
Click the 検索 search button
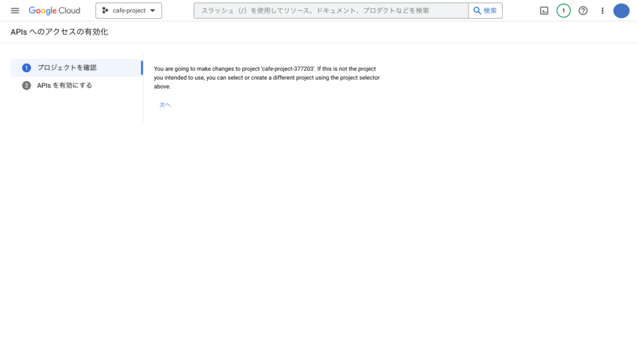(485, 11)
